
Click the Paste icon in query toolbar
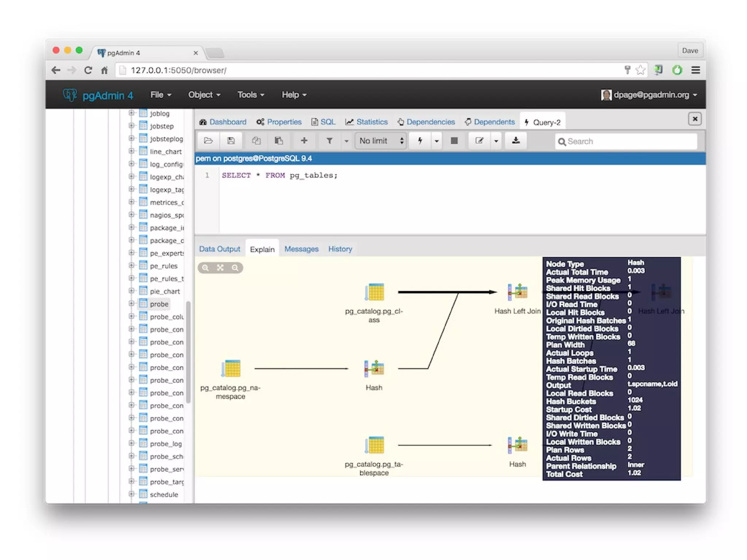click(279, 141)
